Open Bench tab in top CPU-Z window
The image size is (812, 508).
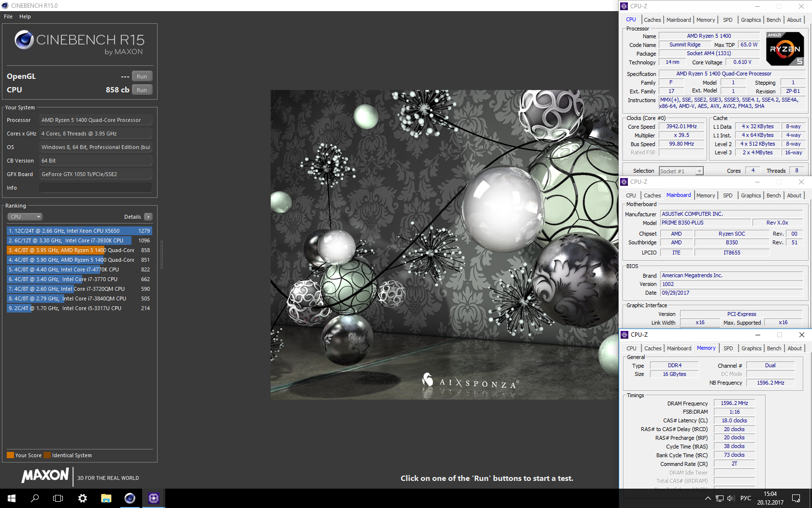[x=773, y=20]
